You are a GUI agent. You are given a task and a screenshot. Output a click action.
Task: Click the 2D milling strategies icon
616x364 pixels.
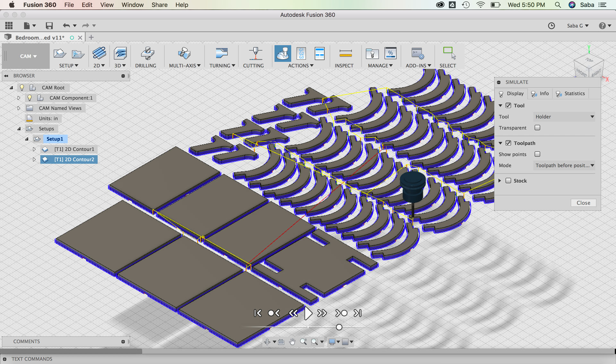tap(99, 54)
